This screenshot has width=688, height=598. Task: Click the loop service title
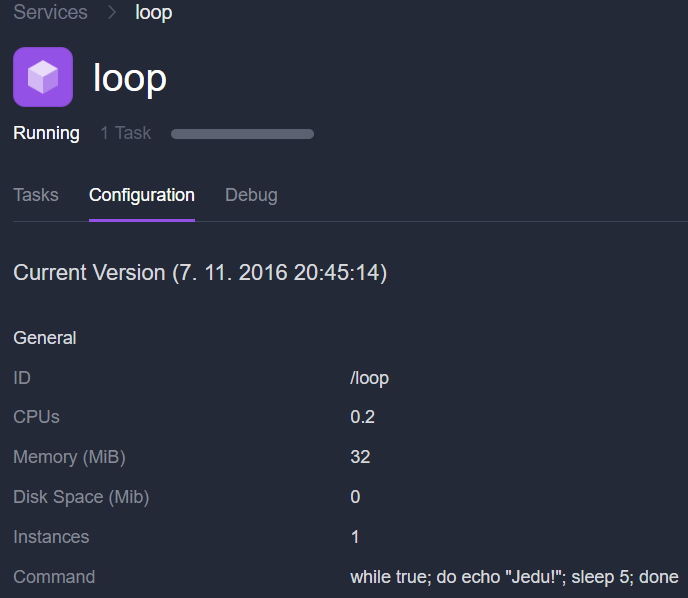(130, 79)
